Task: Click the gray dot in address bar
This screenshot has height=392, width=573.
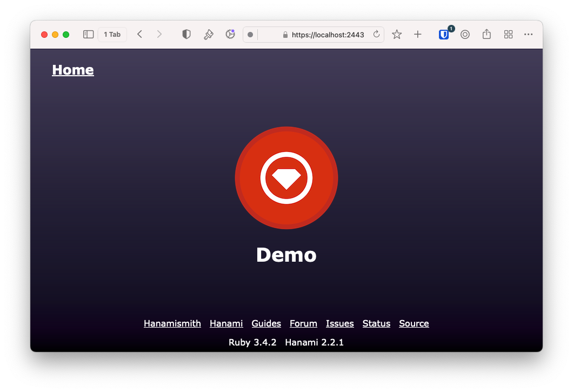Action: pos(250,35)
